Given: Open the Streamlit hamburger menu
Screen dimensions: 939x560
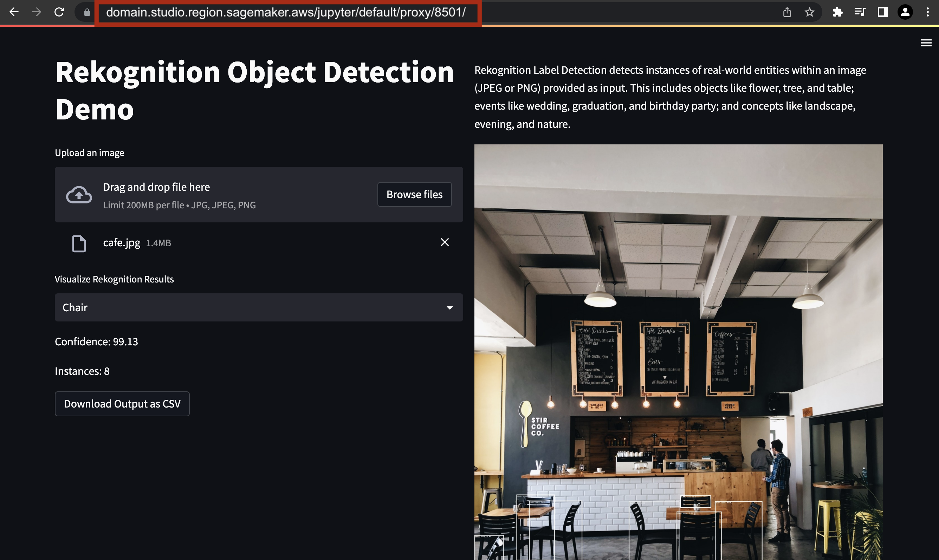Looking at the screenshot, I should (926, 43).
